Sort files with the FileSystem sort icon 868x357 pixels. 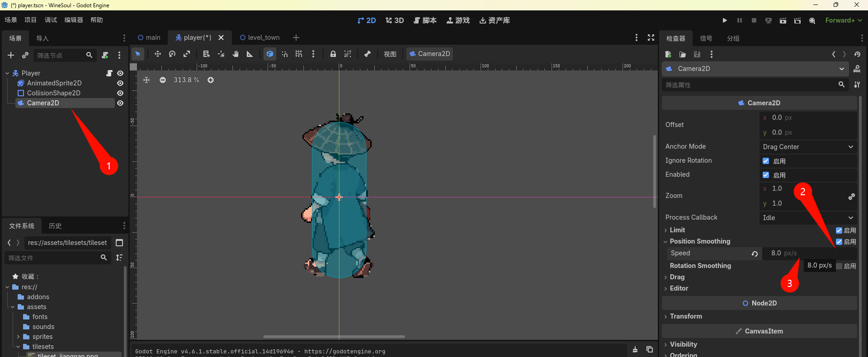(119, 258)
